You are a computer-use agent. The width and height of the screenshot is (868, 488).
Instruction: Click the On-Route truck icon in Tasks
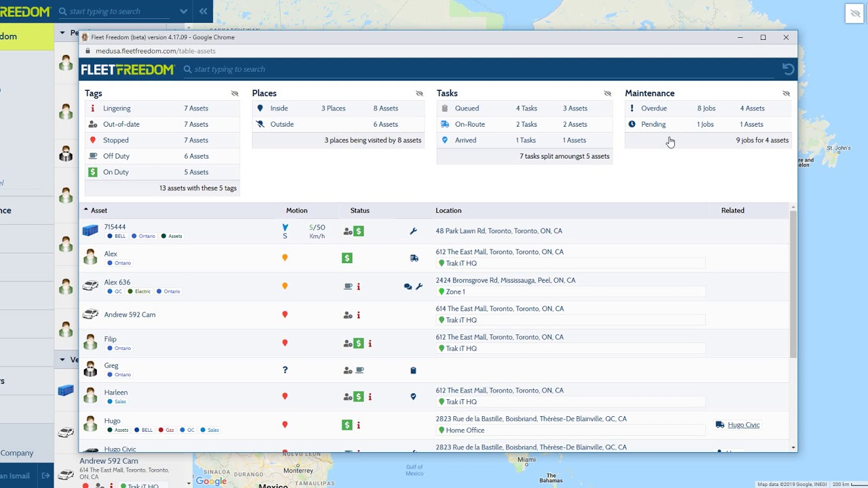pyautogui.click(x=445, y=125)
